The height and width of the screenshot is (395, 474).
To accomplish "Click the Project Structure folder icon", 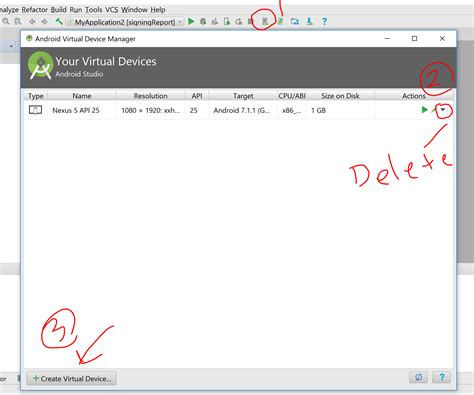I will click(295, 22).
